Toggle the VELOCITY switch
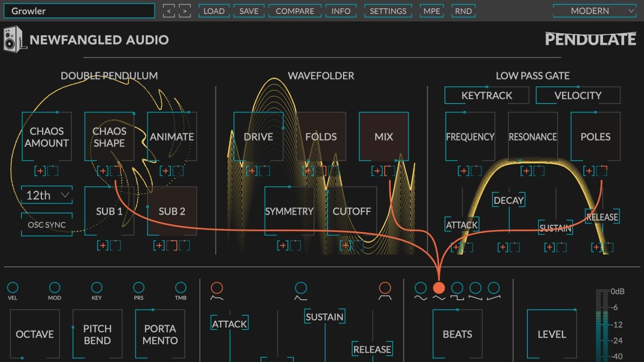 pyautogui.click(x=578, y=96)
